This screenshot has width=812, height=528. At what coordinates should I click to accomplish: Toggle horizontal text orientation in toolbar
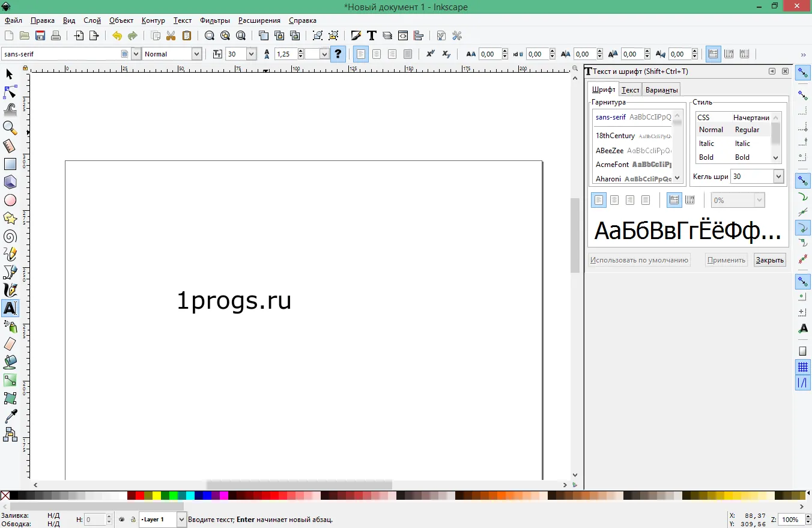click(713, 54)
